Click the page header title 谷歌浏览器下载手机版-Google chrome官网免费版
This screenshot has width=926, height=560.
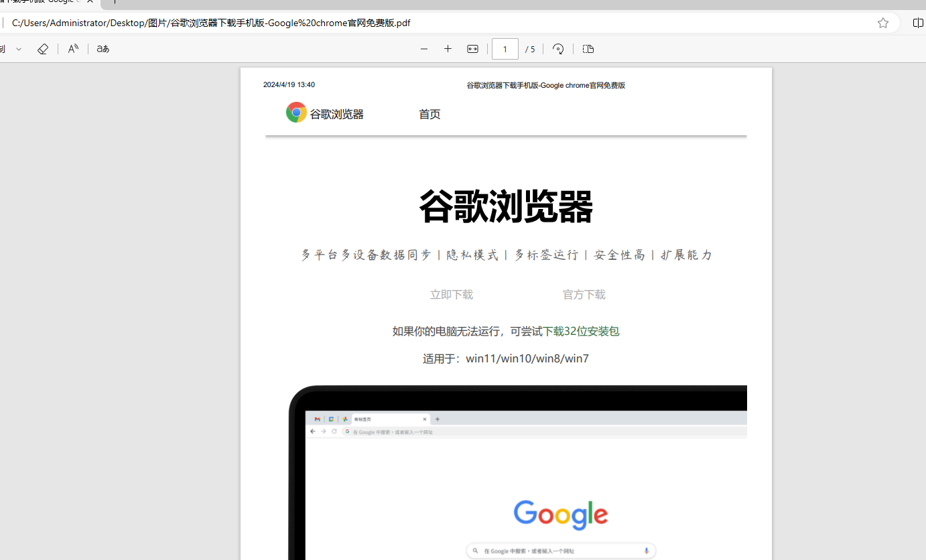pyautogui.click(x=545, y=85)
